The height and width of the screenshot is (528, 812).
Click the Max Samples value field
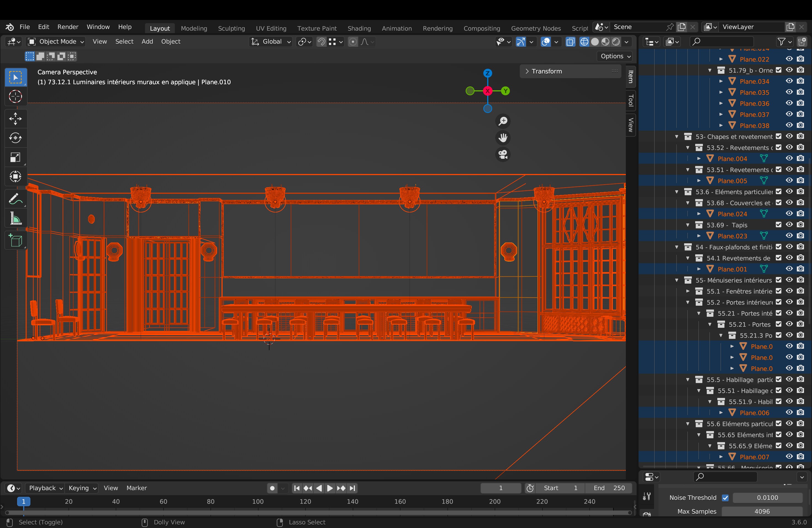pyautogui.click(x=761, y=511)
